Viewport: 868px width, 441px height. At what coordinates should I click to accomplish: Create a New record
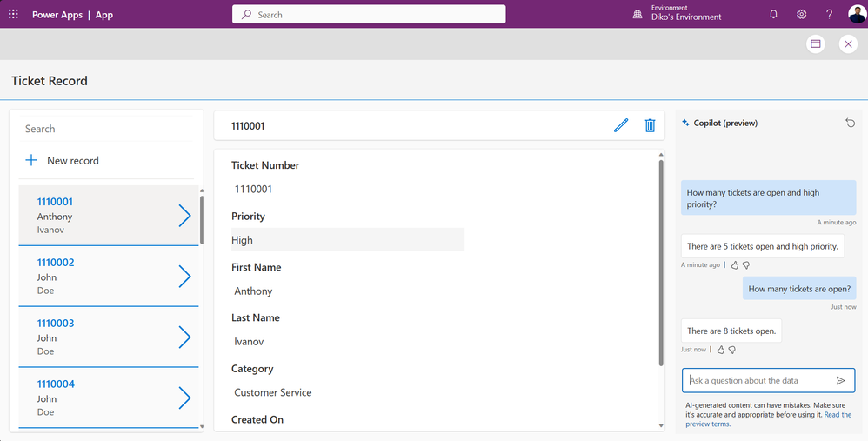[63, 160]
